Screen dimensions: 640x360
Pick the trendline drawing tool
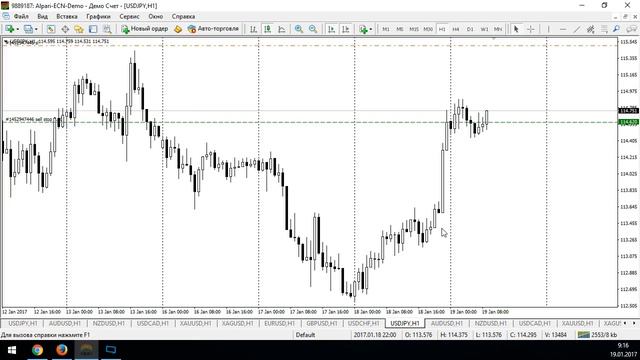(x=577, y=29)
